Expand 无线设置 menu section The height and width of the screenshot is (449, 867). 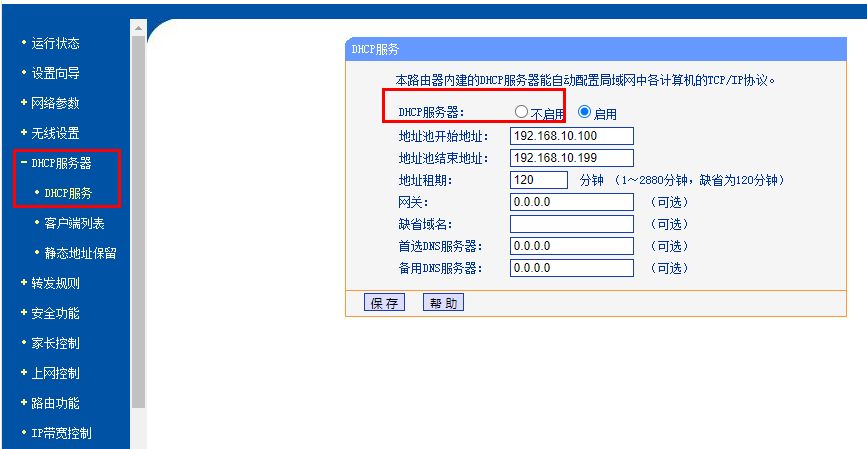pos(55,133)
